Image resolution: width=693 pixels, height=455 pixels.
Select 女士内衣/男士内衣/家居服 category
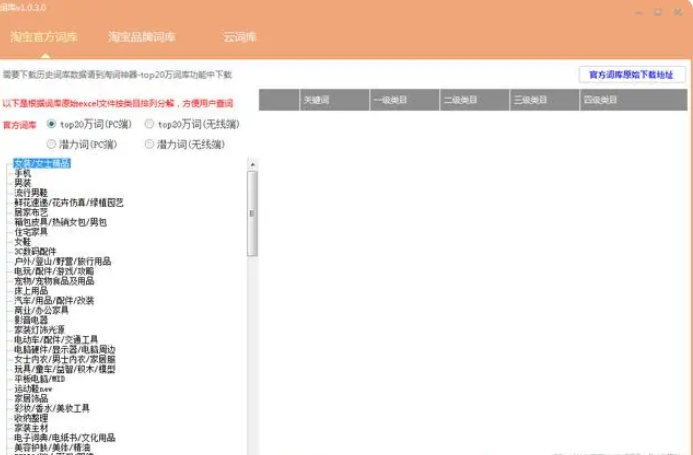click(x=65, y=359)
